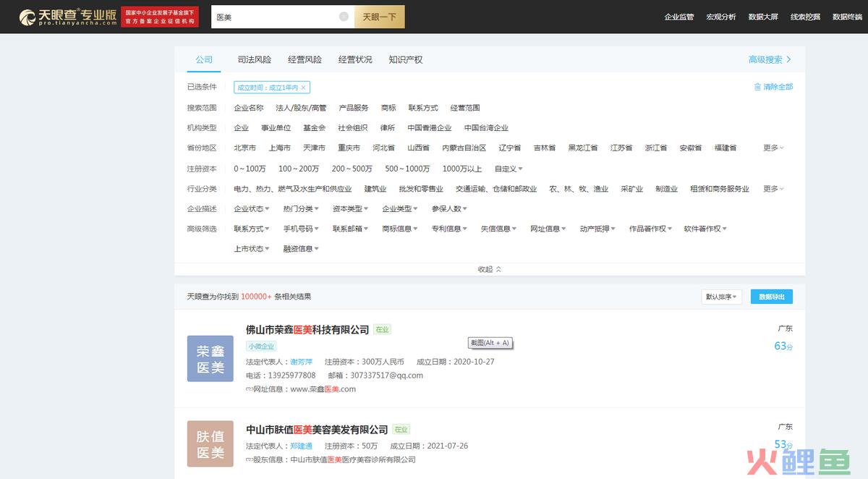Viewport: 868px width, 479px height.
Task: Collapse the filter panel with 收起
Action: click(x=490, y=269)
